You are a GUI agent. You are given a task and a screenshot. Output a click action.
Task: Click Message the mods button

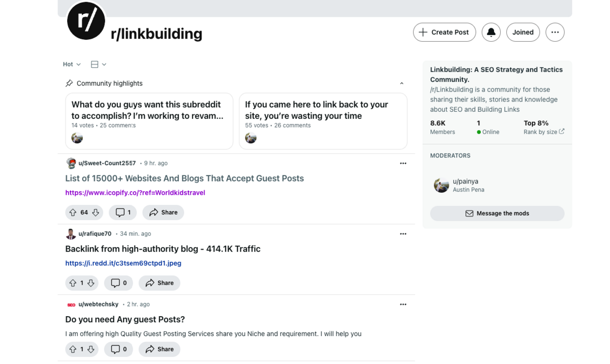coord(497,214)
